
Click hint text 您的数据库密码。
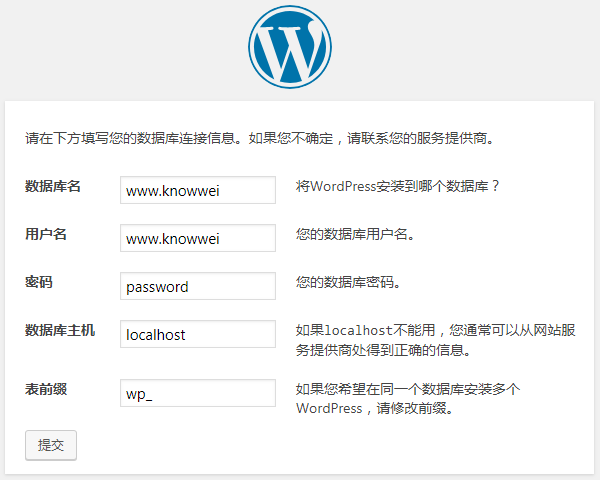coord(348,282)
